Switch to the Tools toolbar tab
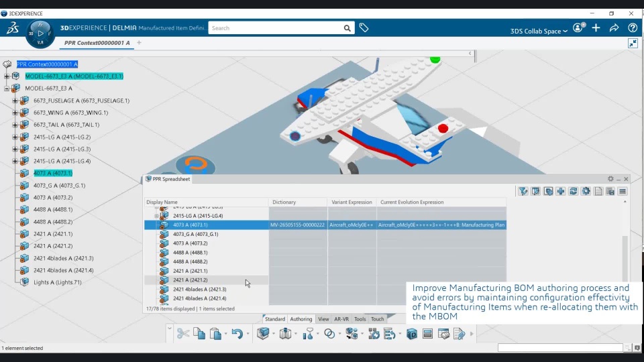644x362 pixels. click(x=360, y=319)
